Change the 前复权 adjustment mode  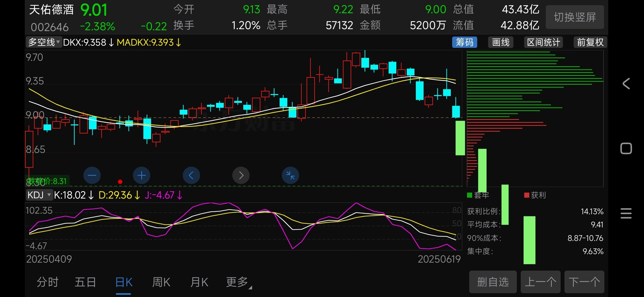pyautogui.click(x=590, y=42)
